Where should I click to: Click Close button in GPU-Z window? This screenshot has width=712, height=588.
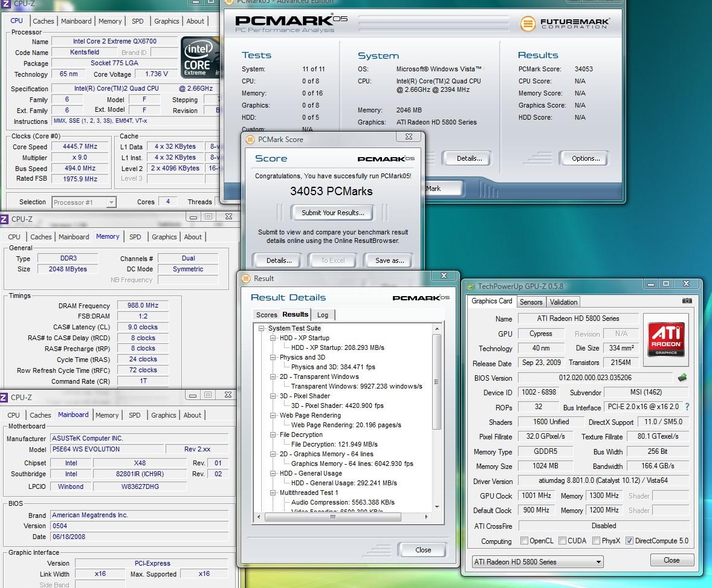coord(672,560)
